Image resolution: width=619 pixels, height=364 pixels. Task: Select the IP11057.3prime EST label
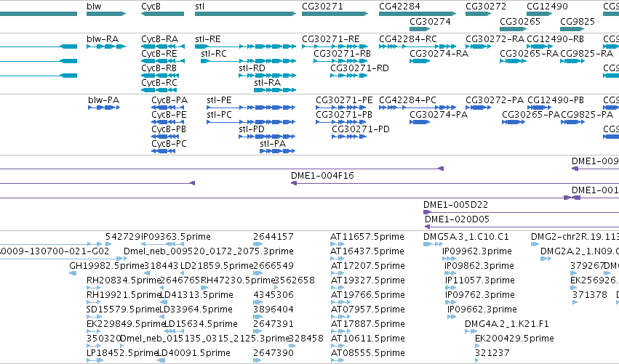tap(479, 280)
